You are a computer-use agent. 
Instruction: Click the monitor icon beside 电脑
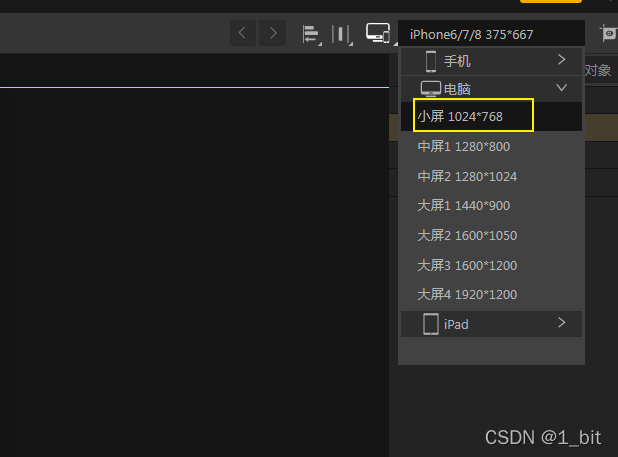pos(430,89)
